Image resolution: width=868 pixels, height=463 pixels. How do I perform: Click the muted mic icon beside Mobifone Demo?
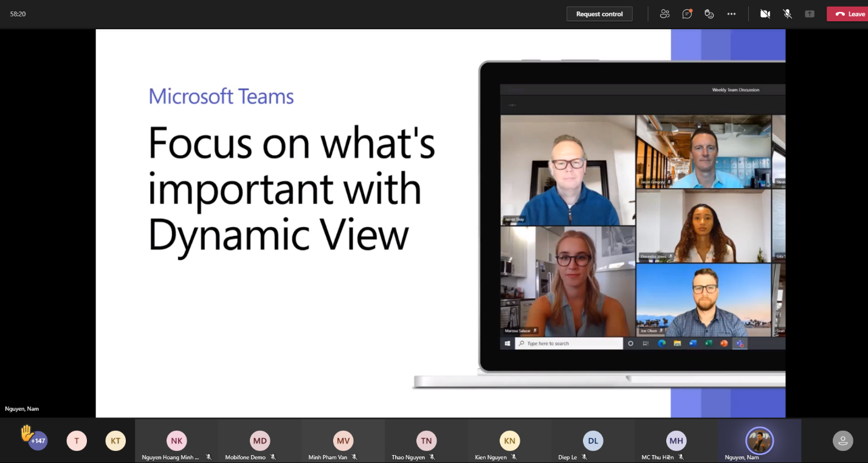pos(273,457)
